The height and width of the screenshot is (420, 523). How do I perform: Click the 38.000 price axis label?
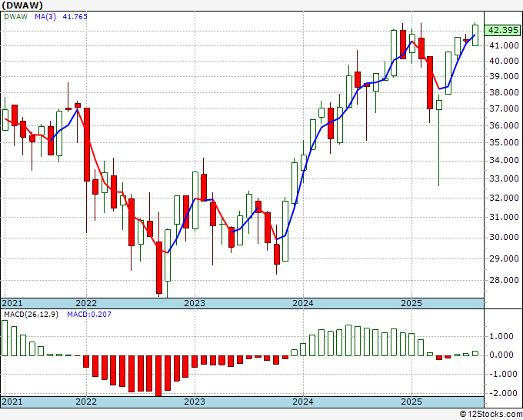(504, 93)
